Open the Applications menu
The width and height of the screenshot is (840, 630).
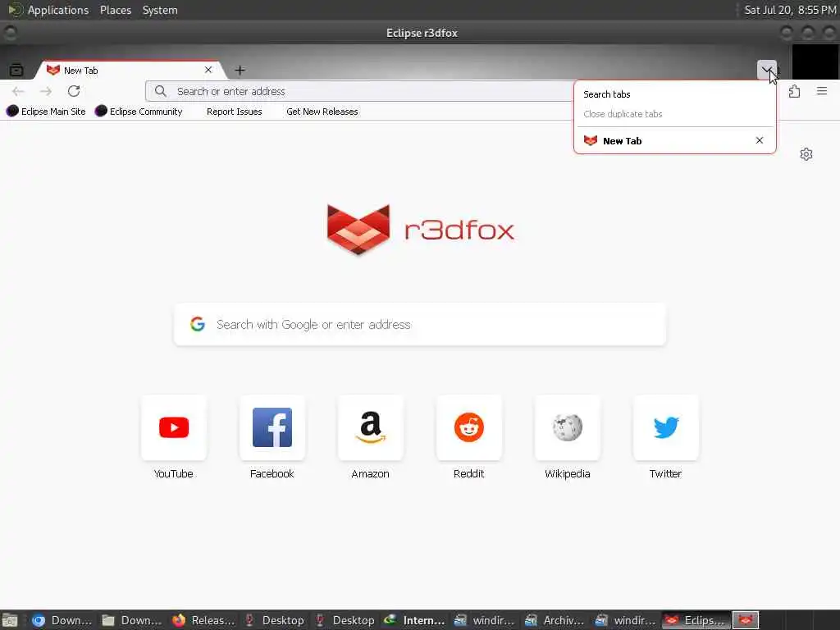click(58, 10)
